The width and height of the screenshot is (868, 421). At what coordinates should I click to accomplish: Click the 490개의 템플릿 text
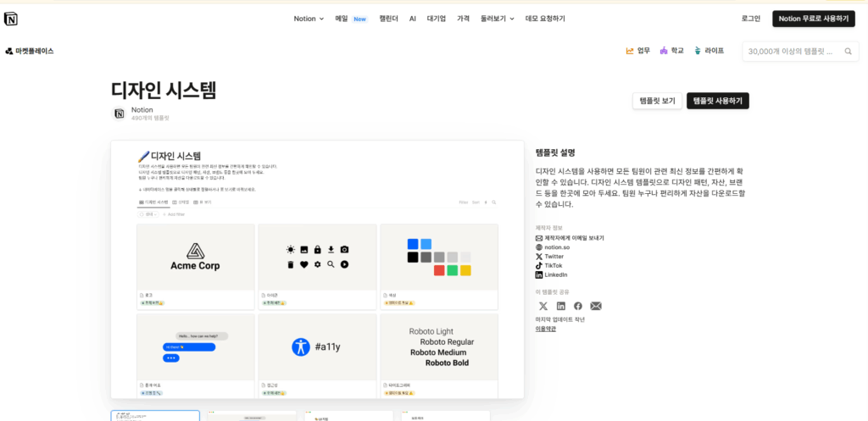[x=150, y=118]
